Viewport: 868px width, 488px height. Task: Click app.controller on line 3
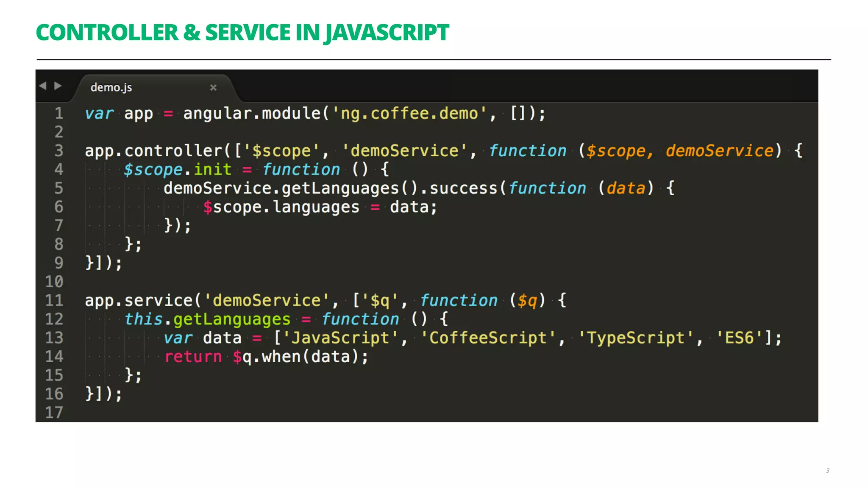(153, 151)
